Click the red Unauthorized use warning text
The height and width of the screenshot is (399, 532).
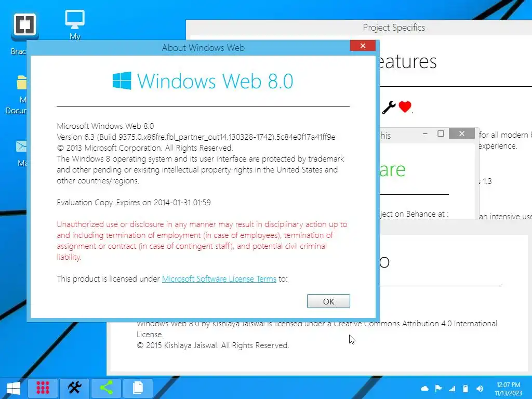click(202, 241)
